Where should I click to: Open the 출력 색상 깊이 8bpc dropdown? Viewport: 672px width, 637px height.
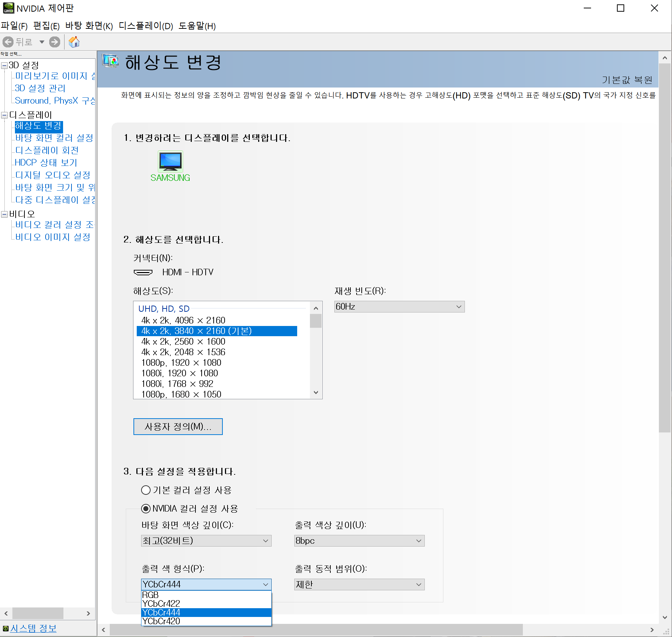[360, 541]
